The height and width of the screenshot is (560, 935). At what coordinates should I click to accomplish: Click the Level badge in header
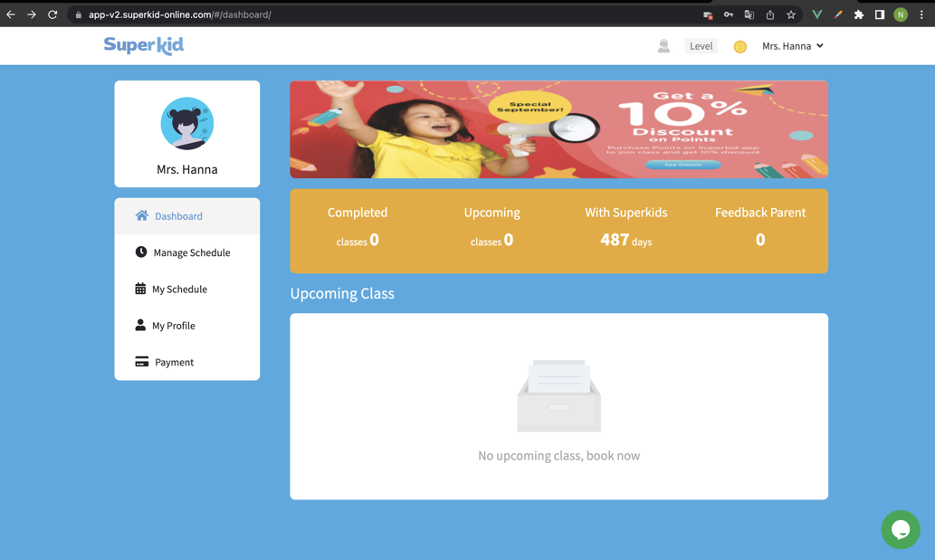coord(701,46)
